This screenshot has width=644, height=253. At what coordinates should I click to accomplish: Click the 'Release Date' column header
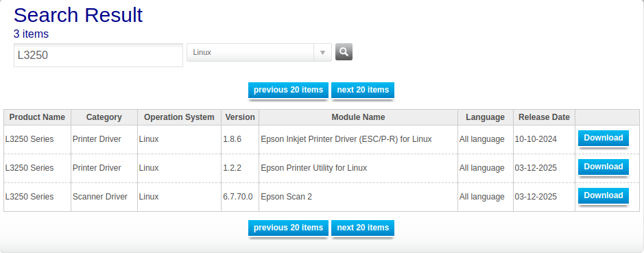(x=544, y=117)
